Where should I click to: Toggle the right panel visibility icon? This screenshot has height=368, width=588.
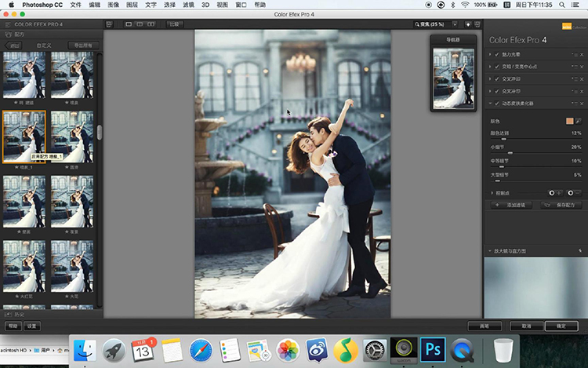coord(477,24)
